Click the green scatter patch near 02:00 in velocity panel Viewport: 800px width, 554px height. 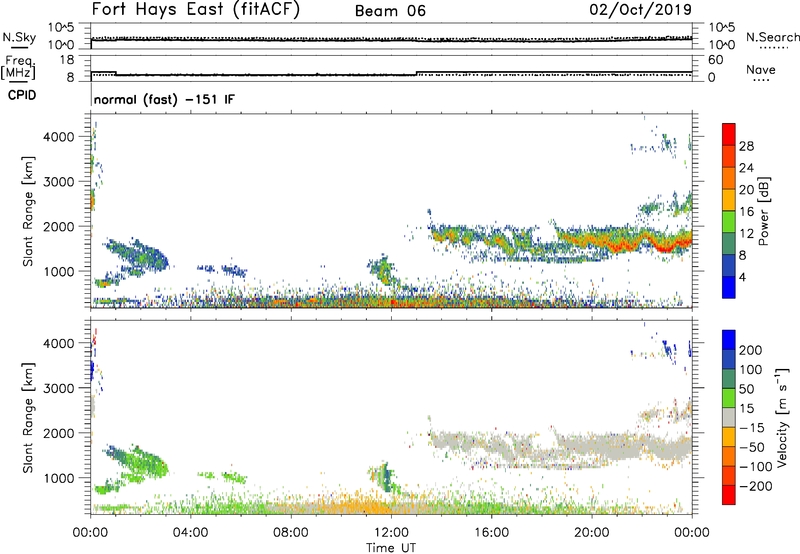140,462
